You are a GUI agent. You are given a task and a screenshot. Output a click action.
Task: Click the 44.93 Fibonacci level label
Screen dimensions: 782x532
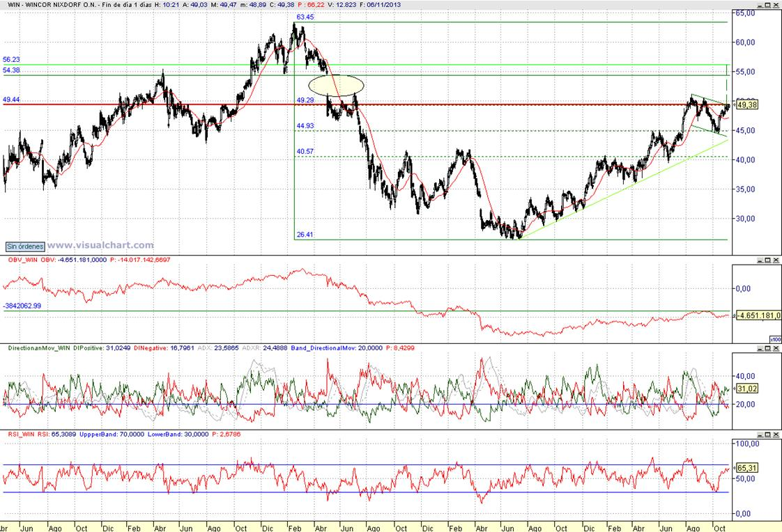coord(305,125)
